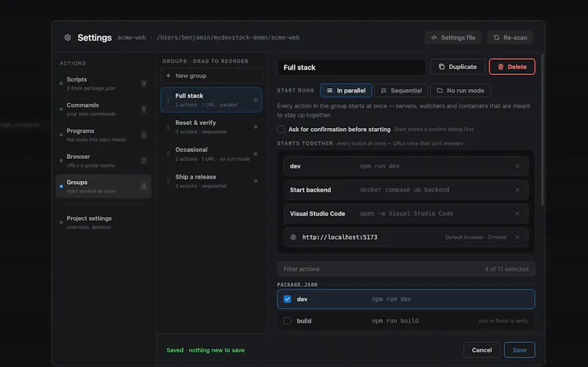Click the Groups count badge 4
The width and height of the screenshot is (588, 367).
point(143,186)
